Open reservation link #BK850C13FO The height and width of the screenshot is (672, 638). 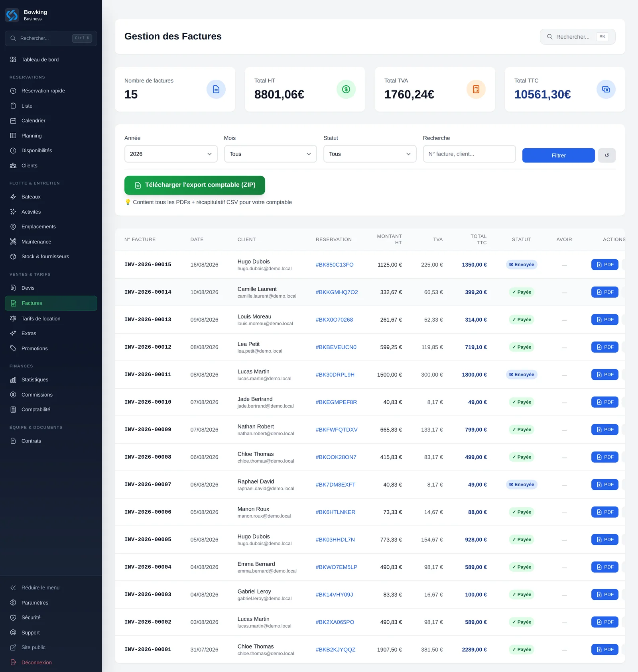pyautogui.click(x=335, y=265)
